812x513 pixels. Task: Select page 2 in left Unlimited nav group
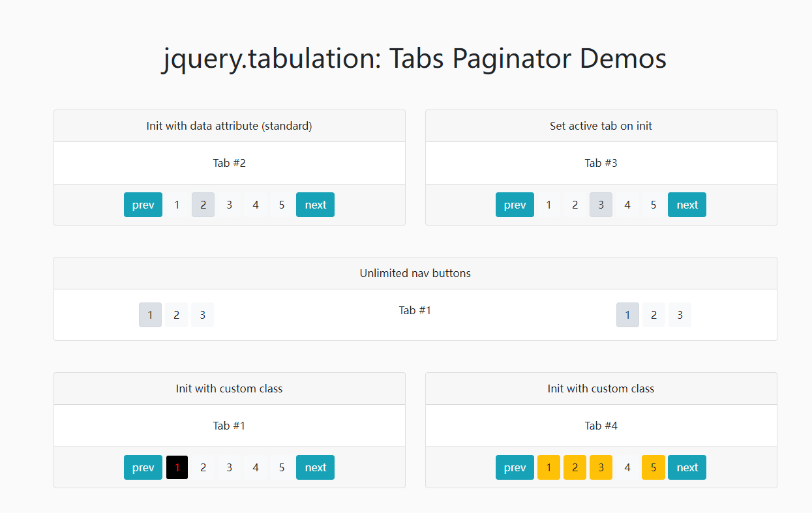tap(176, 315)
